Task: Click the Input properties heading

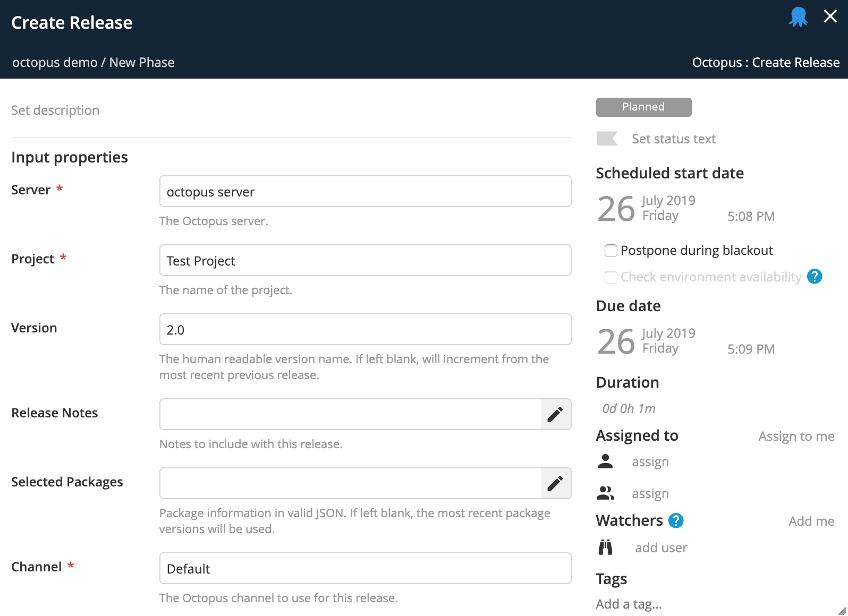Action: click(x=70, y=157)
